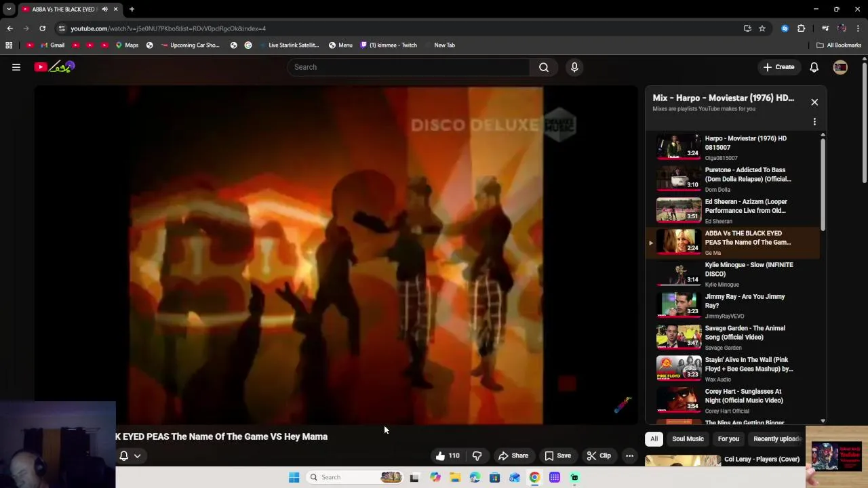The height and width of the screenshot is (488, 868).
Task: Open the tab search dropdown
Action: pos(9,9)
